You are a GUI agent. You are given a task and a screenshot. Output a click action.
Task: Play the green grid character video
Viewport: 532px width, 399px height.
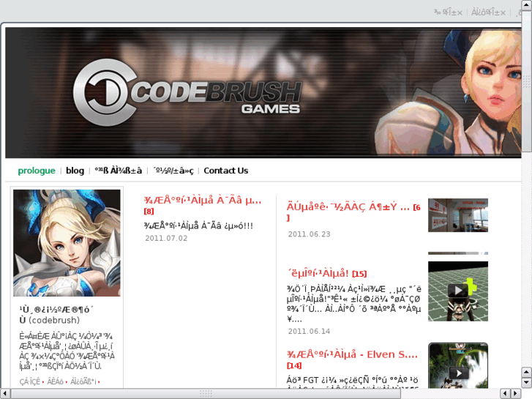coord(458,291)
